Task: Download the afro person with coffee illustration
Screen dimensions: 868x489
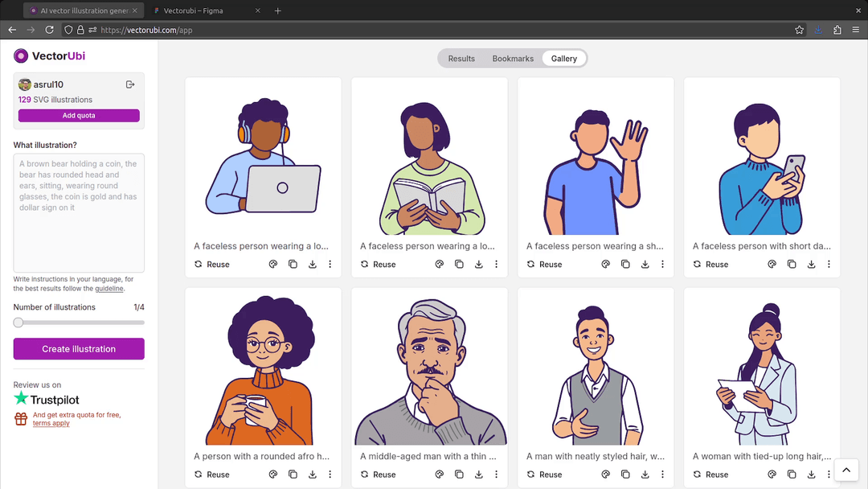Action: (313, 475)
